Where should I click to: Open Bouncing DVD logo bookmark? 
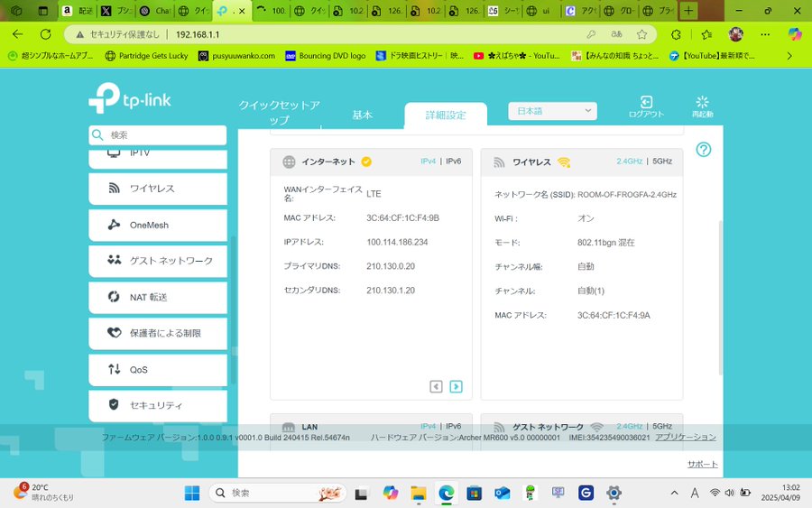click(x=326, y=56)
